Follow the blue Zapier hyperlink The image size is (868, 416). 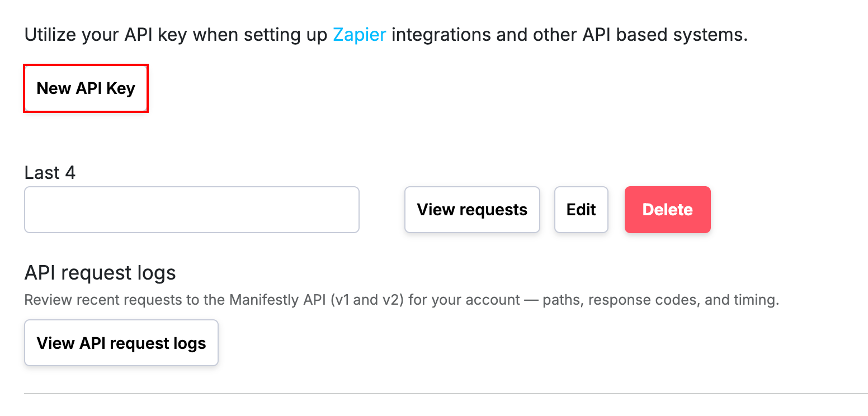(360, 35)
